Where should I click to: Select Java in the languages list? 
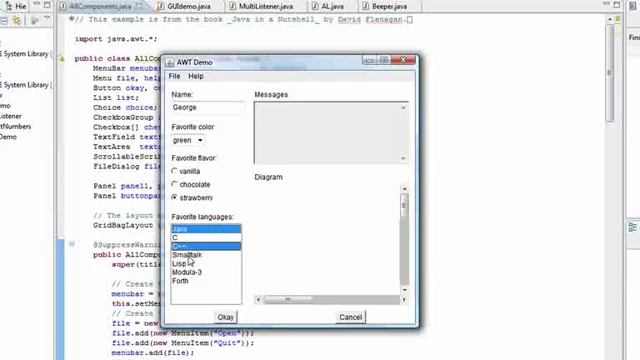[206, 229]
